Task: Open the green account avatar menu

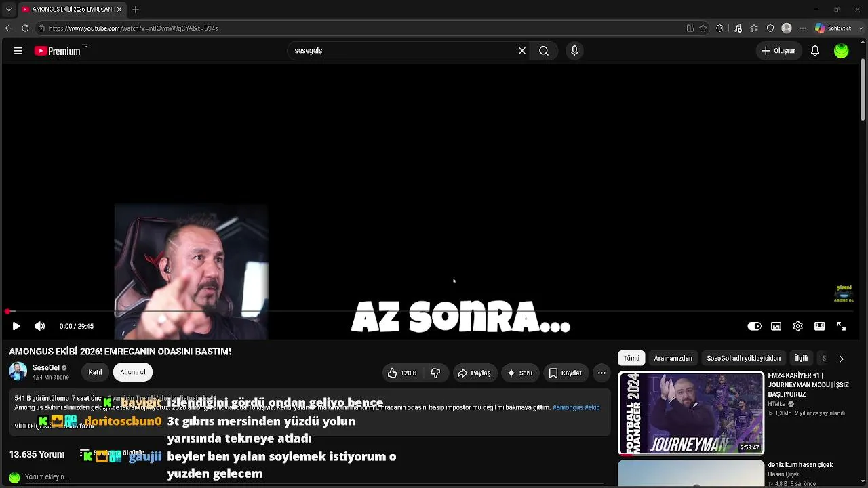Action: (x=842, y=51)
